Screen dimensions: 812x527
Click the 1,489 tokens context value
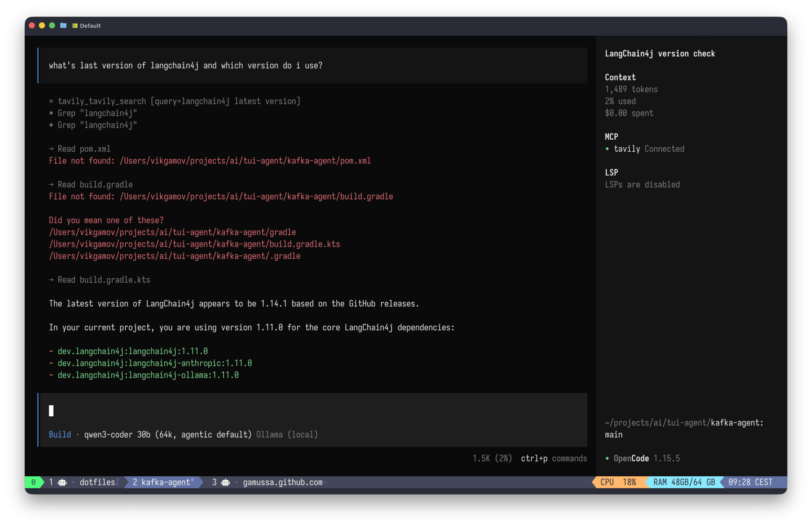pyautogui.click(x=631, y=89)
